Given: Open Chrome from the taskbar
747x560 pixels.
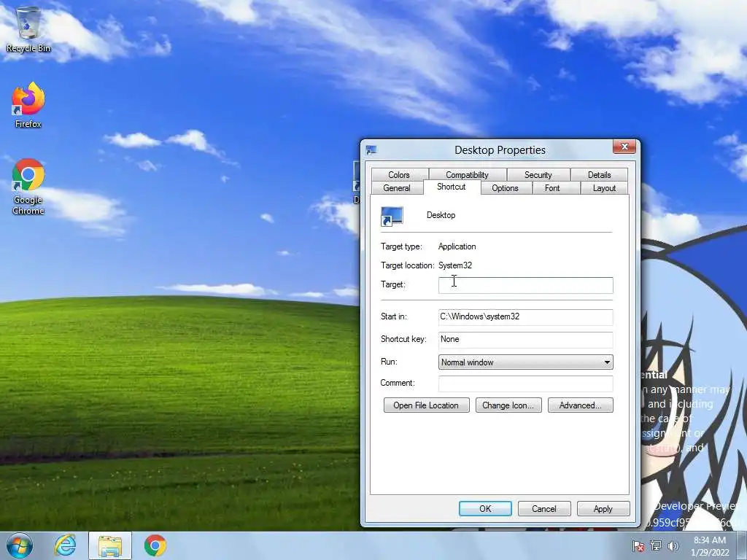Looking at the screenshot, I should 155,545.
